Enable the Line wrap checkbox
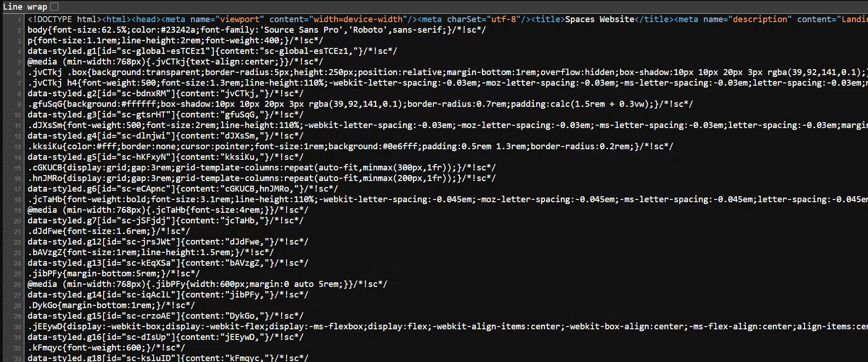Viewport: 868px width, 362px height. point(54,6)
